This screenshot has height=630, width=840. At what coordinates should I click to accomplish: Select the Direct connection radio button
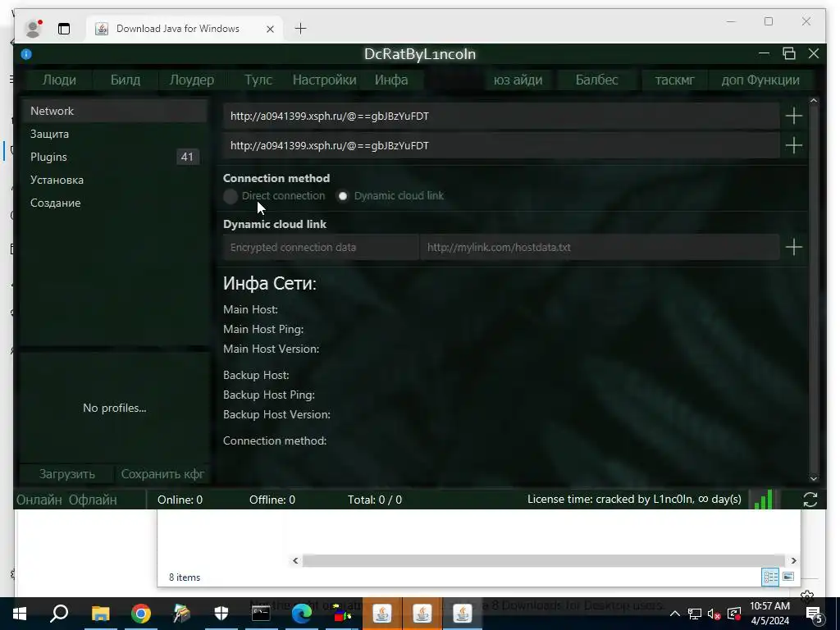(x=231, y=196)
